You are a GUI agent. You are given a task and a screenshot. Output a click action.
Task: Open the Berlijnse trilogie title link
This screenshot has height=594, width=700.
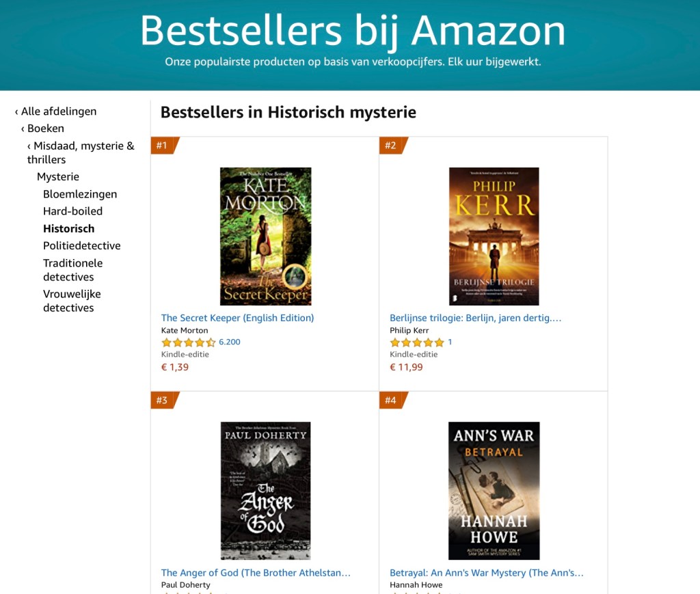[x=476, y=318]
